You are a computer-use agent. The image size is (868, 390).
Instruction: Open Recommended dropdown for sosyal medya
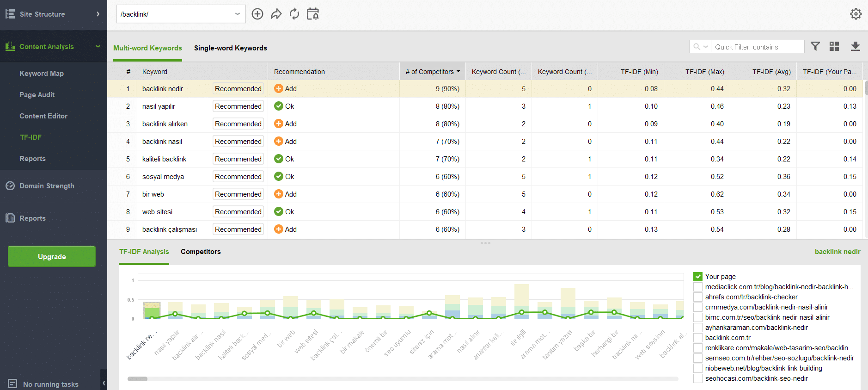pos(238,176)
